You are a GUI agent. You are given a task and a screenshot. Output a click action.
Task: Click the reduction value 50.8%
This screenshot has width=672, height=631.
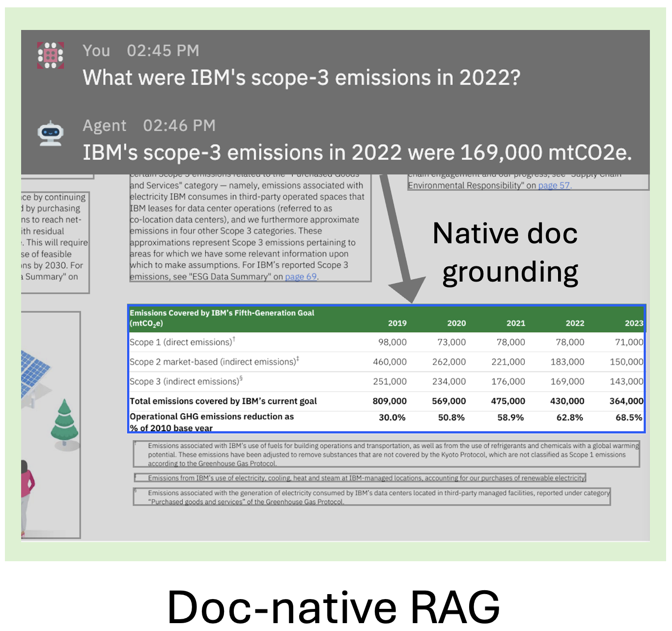click(451, 418)
